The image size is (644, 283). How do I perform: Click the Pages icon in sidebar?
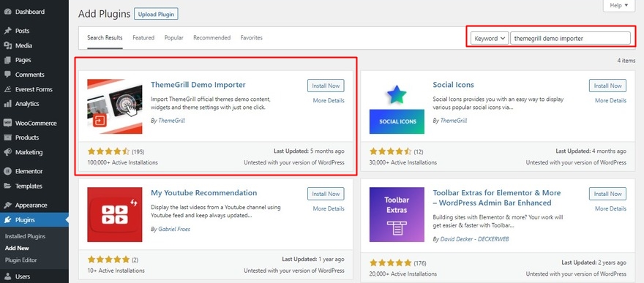(x=7, y=60)
